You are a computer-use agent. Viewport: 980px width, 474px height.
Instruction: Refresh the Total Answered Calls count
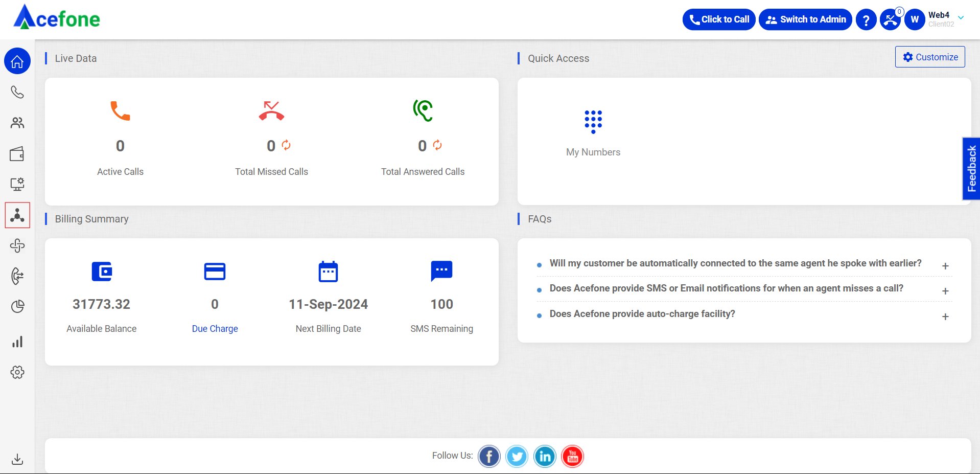pos(437,145)
